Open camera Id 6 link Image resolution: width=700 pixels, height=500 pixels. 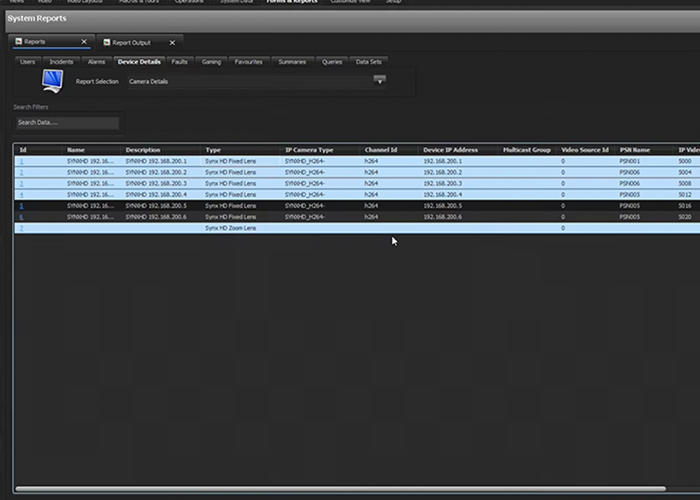coord(21,217)
